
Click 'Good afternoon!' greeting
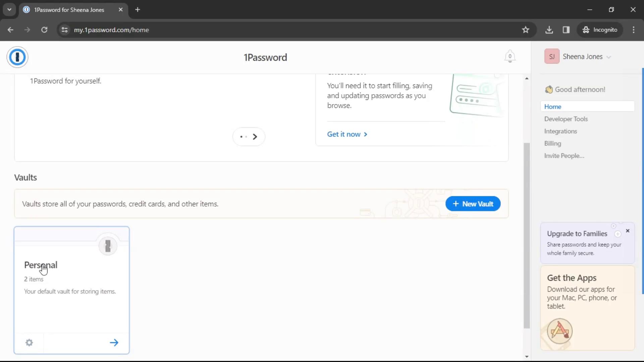click(x=580, y=89)
